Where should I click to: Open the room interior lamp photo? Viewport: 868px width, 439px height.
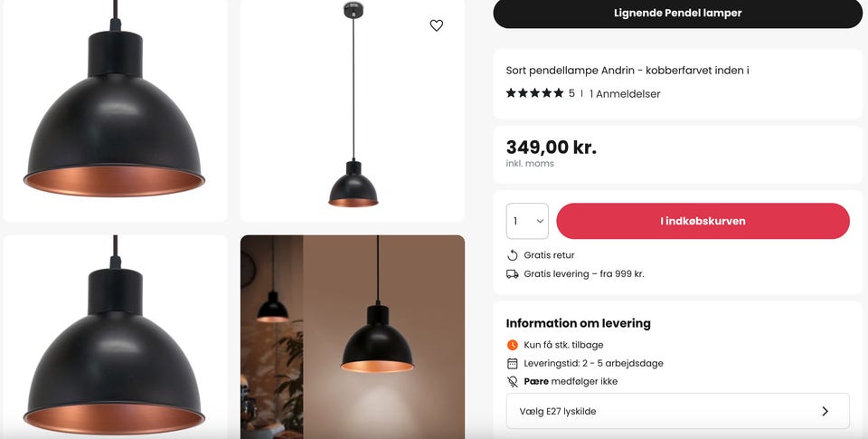[353, 337]
